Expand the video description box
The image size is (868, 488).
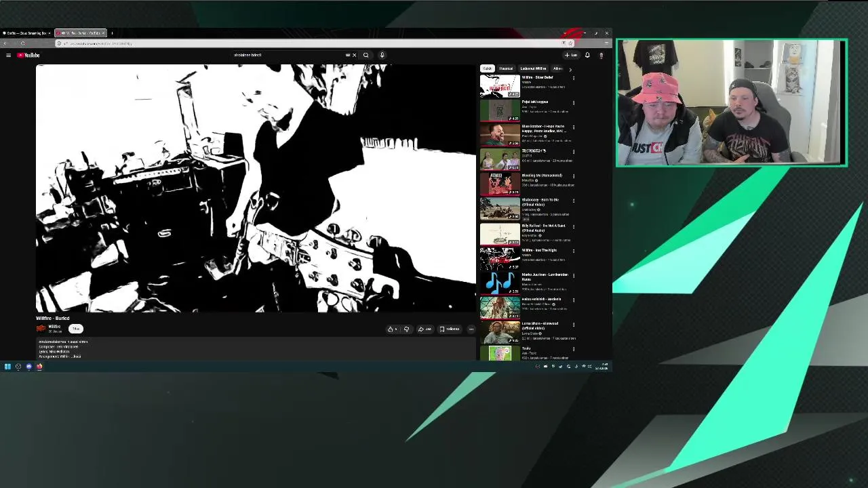pyautogui.click(x=256, y=348)
